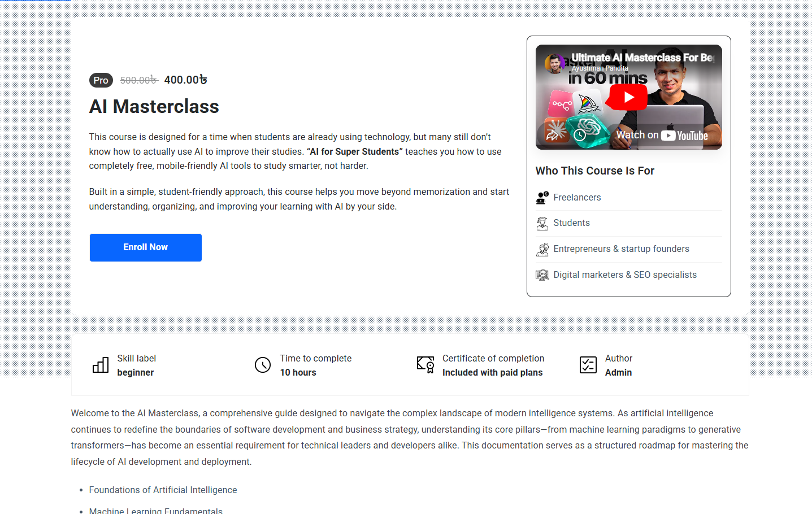The height and width of the screenshot is (514, 812).
Task: Click the Author checklist icon
Action: [588, 365]
